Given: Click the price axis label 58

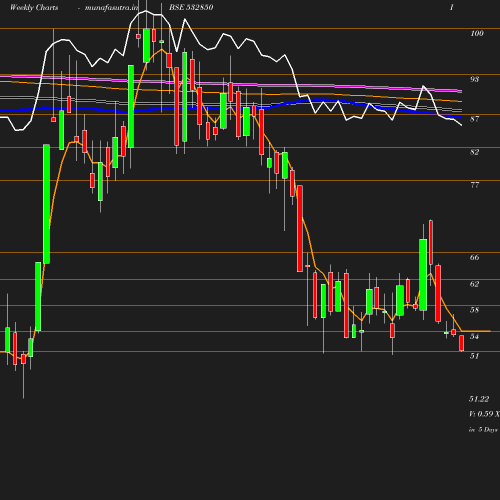Looking at the screenshot, I should [474, 310].
